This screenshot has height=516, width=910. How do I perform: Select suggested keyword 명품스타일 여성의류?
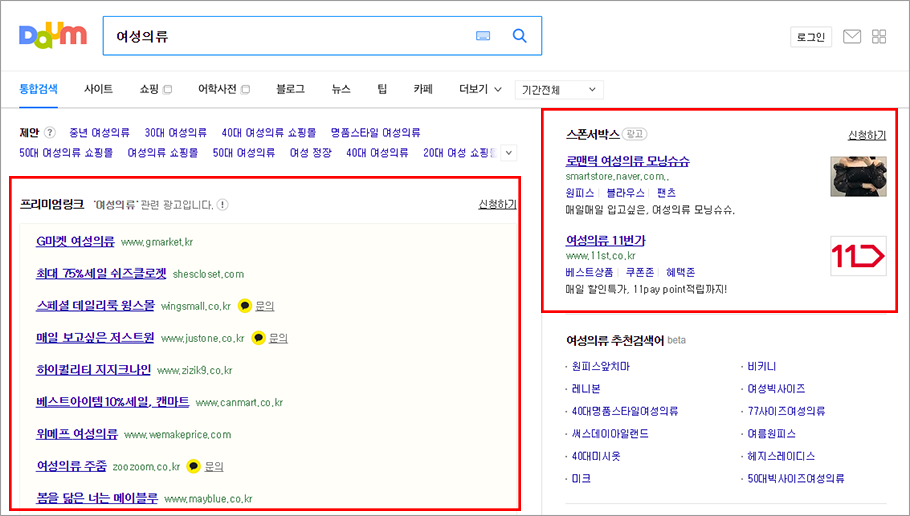[x=375, y=133]
